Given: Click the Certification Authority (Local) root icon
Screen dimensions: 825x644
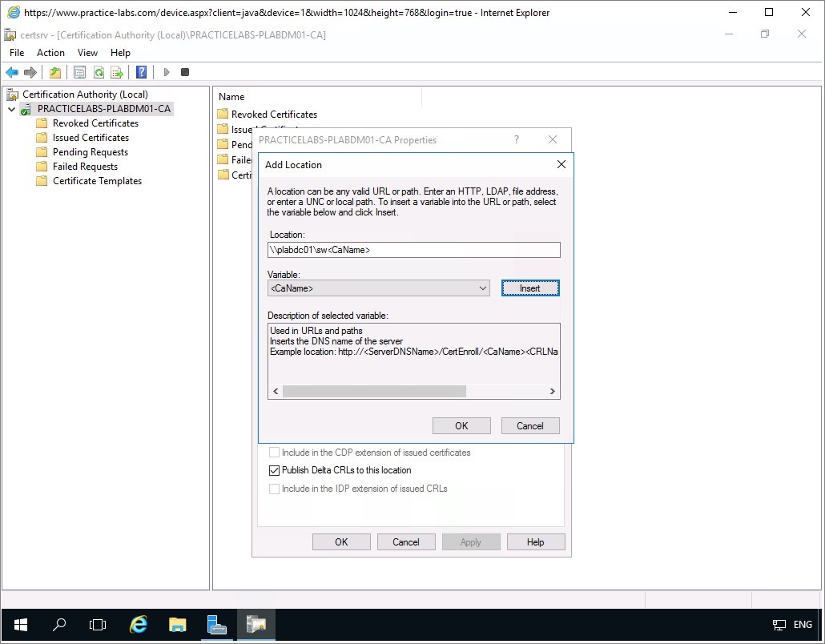Looking at the screenshot, I should (12, 95).
